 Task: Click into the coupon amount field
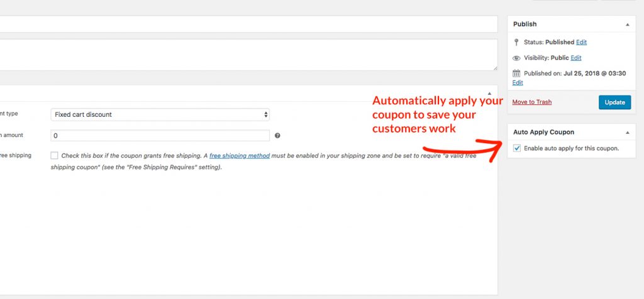point(160,136)
